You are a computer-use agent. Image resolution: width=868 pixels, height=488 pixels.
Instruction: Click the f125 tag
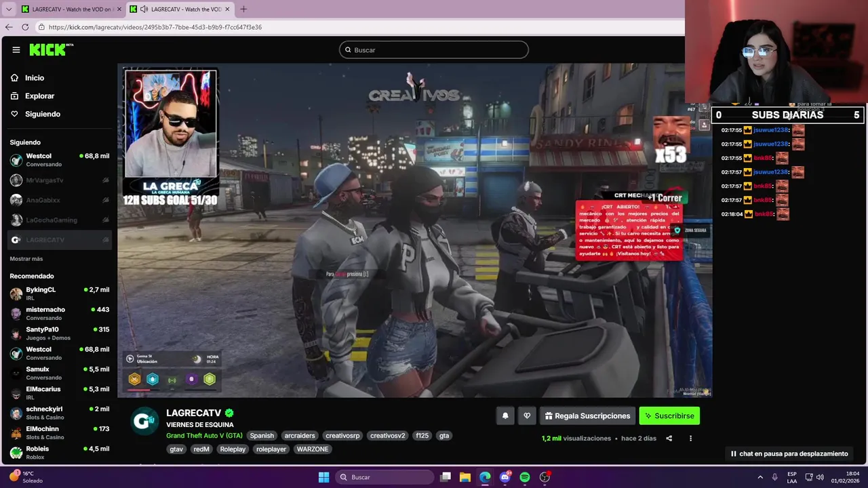[x=422, y=436]
